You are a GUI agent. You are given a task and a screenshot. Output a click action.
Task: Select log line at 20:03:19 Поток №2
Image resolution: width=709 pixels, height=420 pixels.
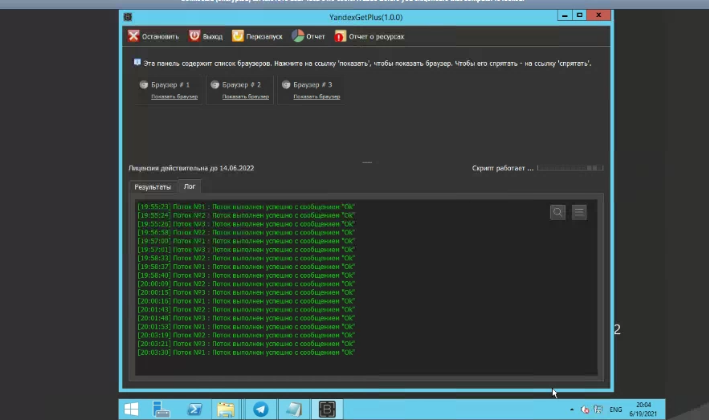[x=246, y=335]
